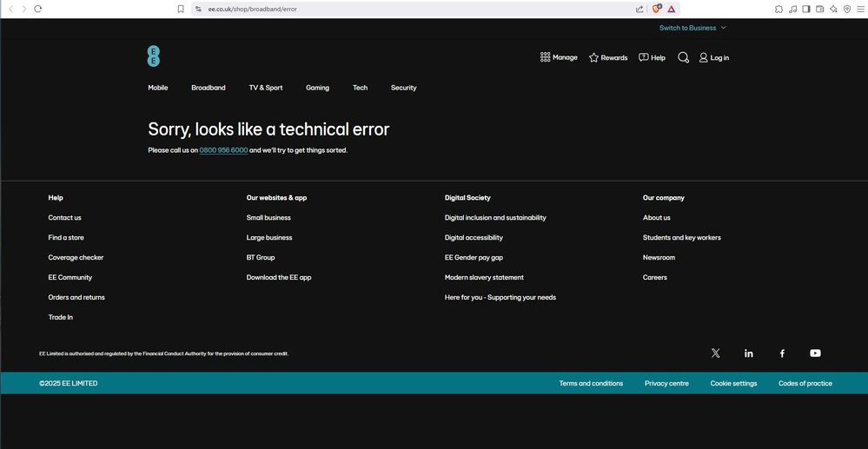Open Privacy centre
This screenshot has height=449, width=868.
click(666, 383)
